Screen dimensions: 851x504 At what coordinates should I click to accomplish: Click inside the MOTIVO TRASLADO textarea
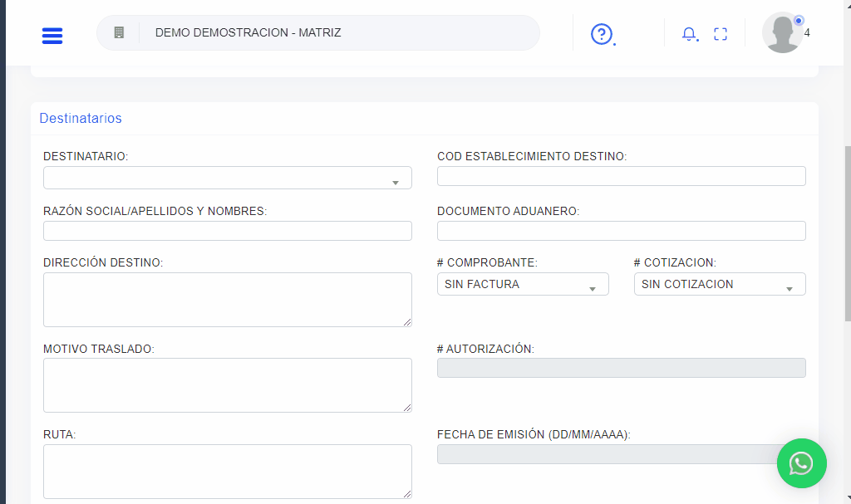[x=227, y=384]
